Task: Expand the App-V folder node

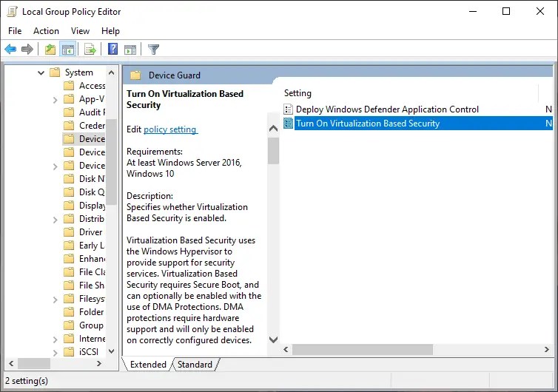Action: click(x=56, y=99)
